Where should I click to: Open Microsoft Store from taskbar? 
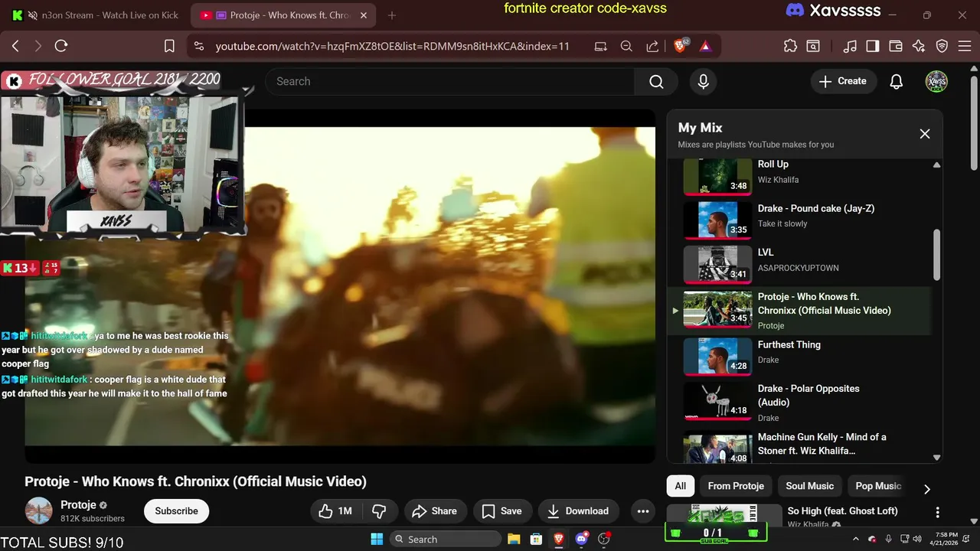click(x=537, y=539)
